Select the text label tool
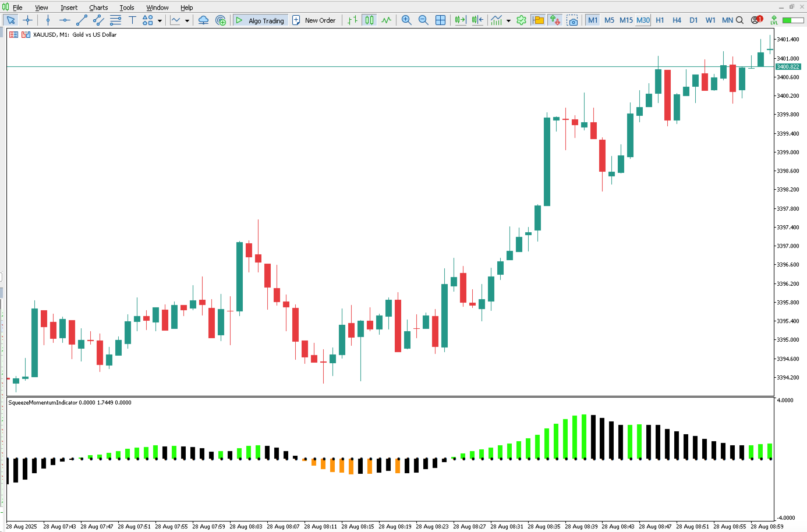The image size is (807, 532). [x=132, y=20]
